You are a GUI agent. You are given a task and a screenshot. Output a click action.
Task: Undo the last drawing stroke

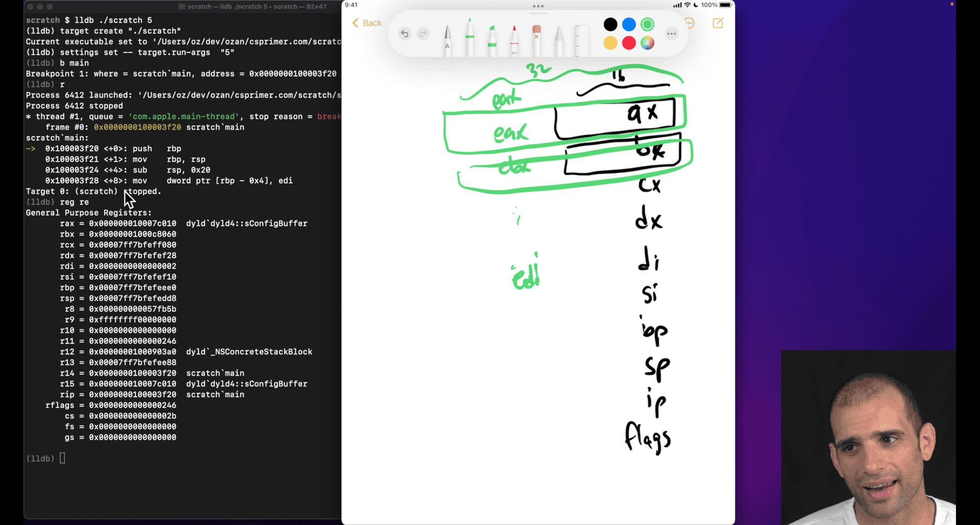pyautogui.click(x=405, y=34)
